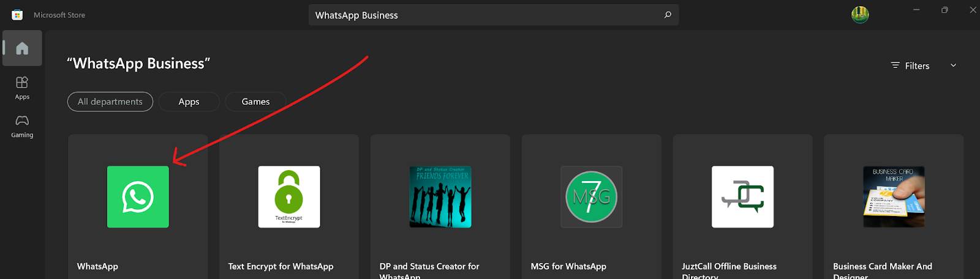Click the WhatsApp app title text

pos(97,266)
